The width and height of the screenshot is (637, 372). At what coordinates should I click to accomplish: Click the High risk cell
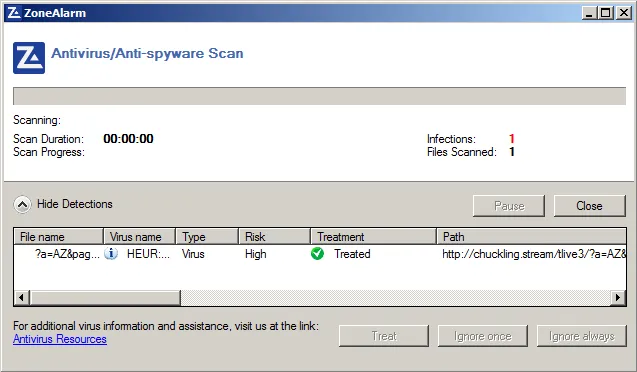pos(256,254)
